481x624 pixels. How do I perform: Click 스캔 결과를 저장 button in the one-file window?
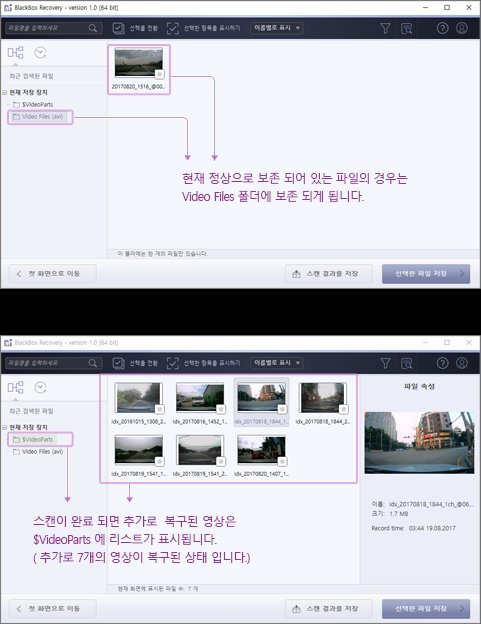(x=329, y=274)
